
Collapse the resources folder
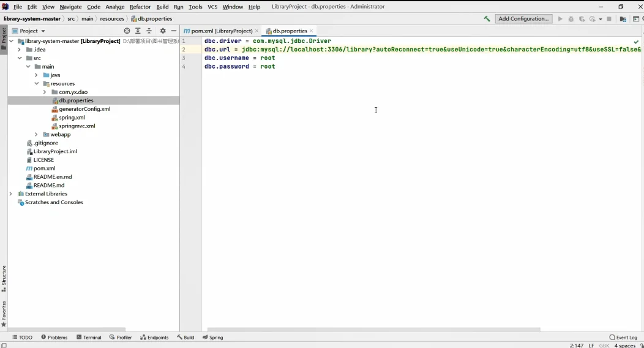(36, 84)
